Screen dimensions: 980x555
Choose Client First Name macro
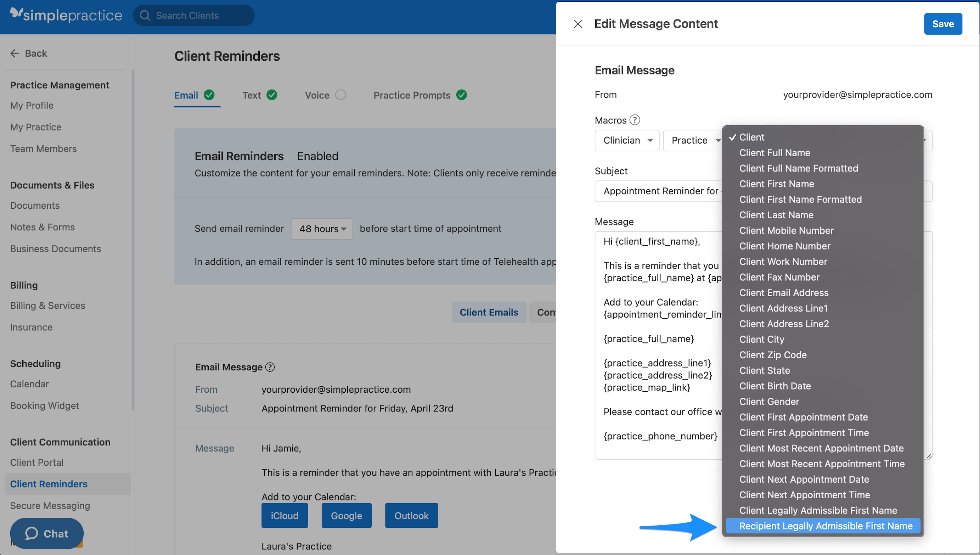(x=823, y=184)
